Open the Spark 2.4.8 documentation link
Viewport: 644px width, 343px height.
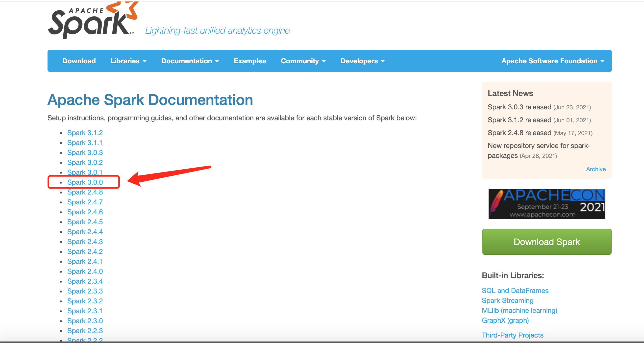pos(85,192)
